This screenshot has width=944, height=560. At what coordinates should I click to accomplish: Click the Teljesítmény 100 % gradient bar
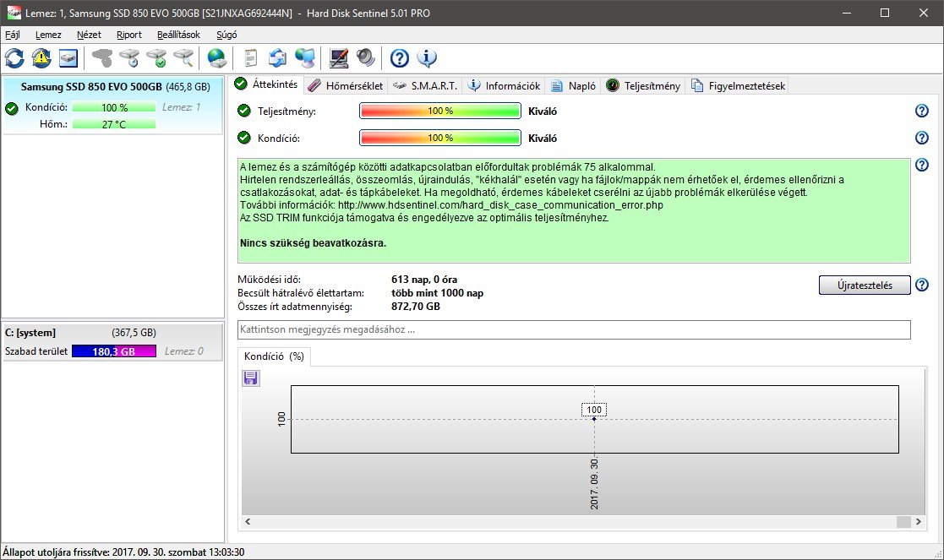(440, 111)
